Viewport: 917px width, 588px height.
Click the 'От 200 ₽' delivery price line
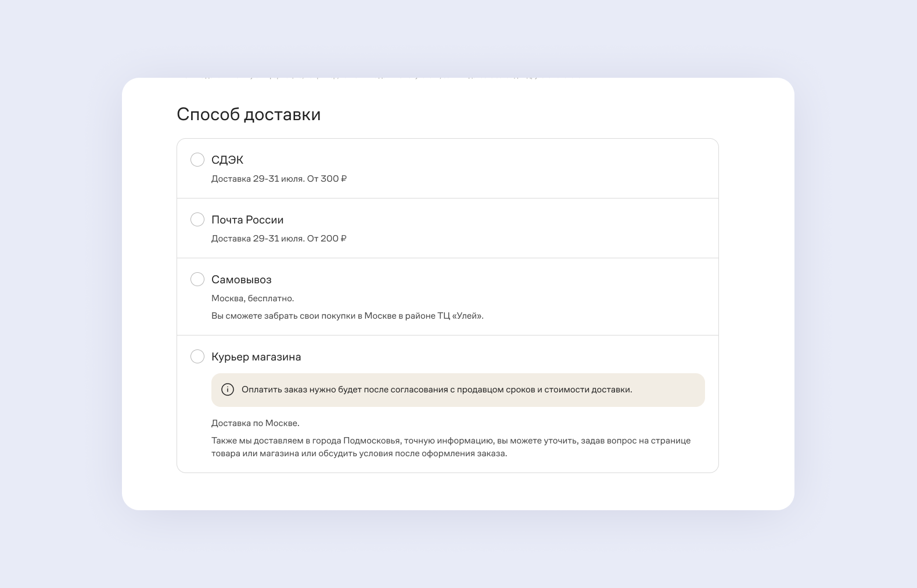[279, 239]
